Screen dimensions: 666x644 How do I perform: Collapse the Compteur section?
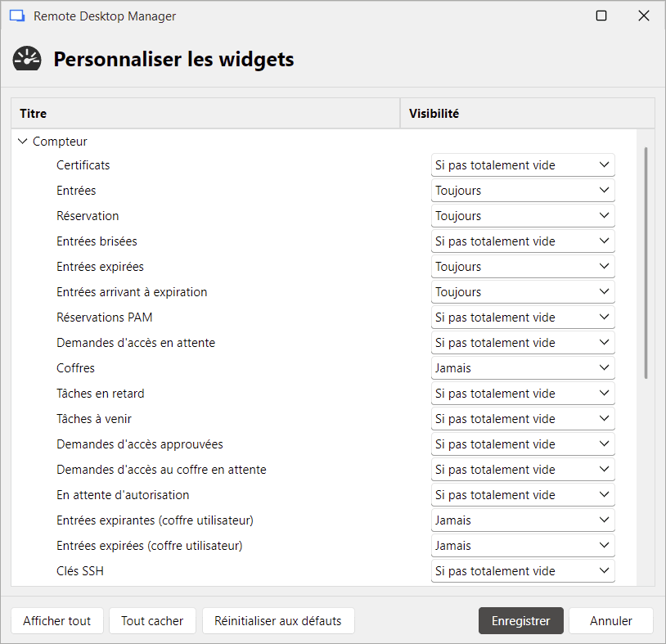pyautogui.click(x=22, y=141)
